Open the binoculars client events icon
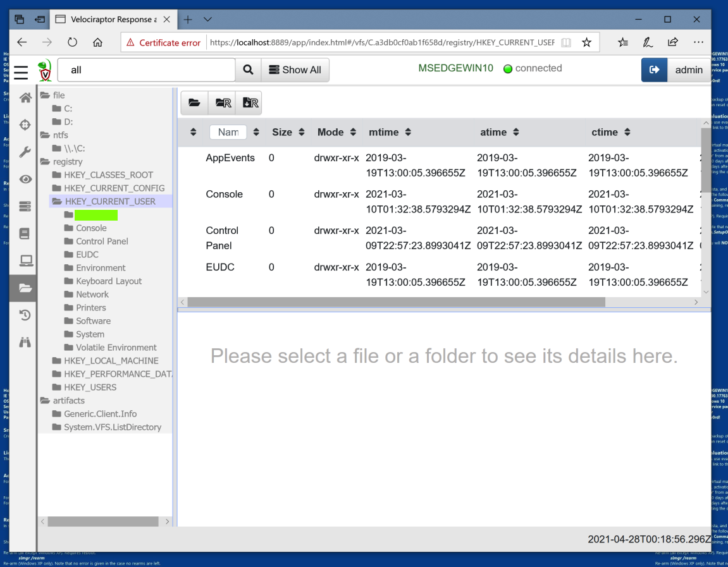Image resolution: width=728 pixels, height=567 pixels. tap(25, 343)
